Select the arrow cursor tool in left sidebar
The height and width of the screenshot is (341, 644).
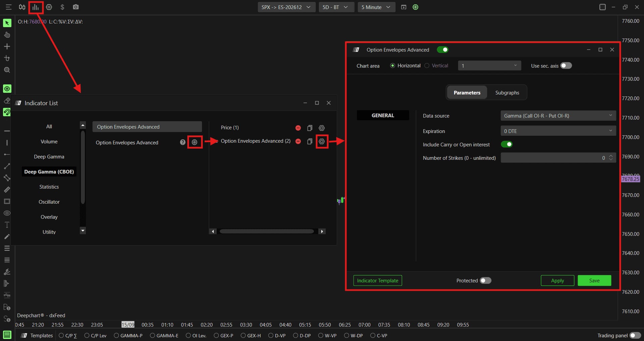pos(7,23)
